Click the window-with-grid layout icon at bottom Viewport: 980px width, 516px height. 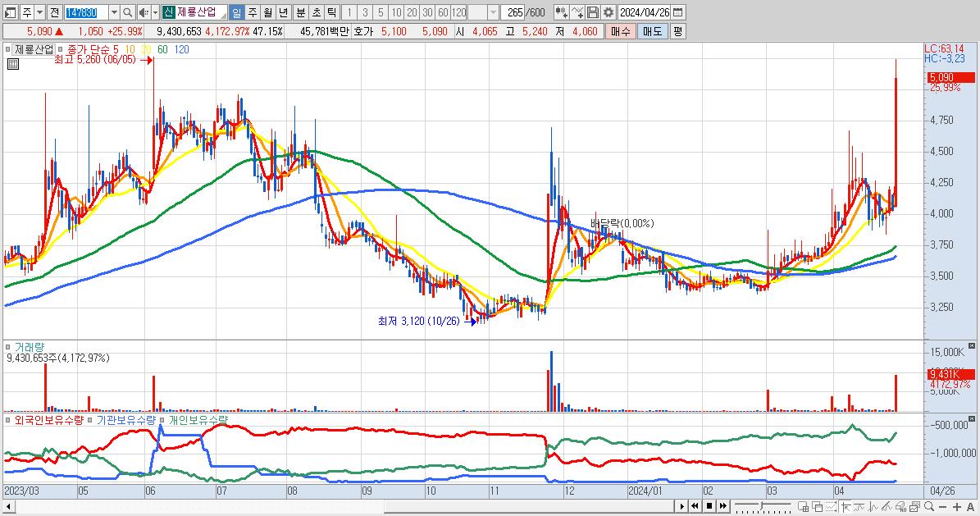point(803,507)
